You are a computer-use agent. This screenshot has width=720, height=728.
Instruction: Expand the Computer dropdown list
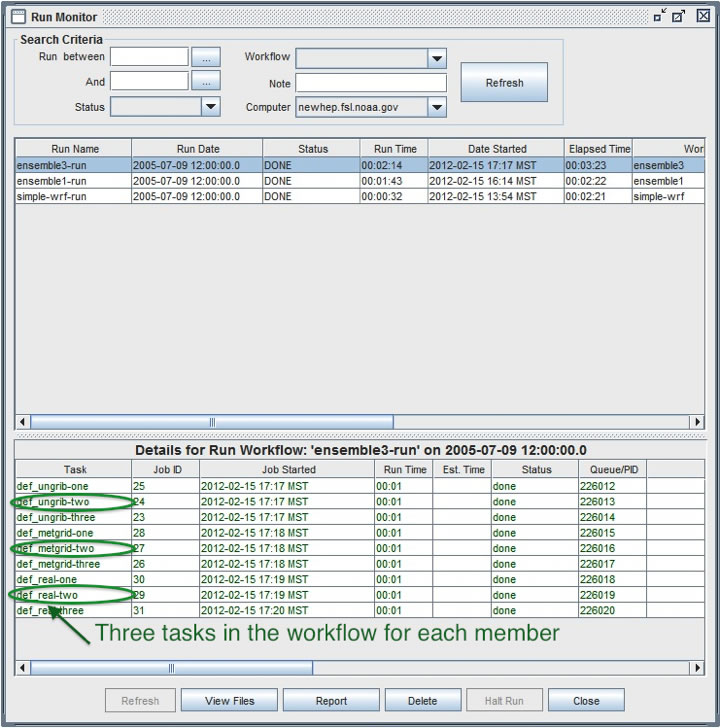[436, 106]
